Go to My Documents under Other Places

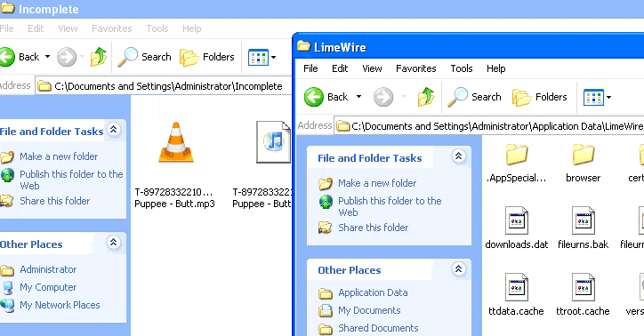point(369,310)
